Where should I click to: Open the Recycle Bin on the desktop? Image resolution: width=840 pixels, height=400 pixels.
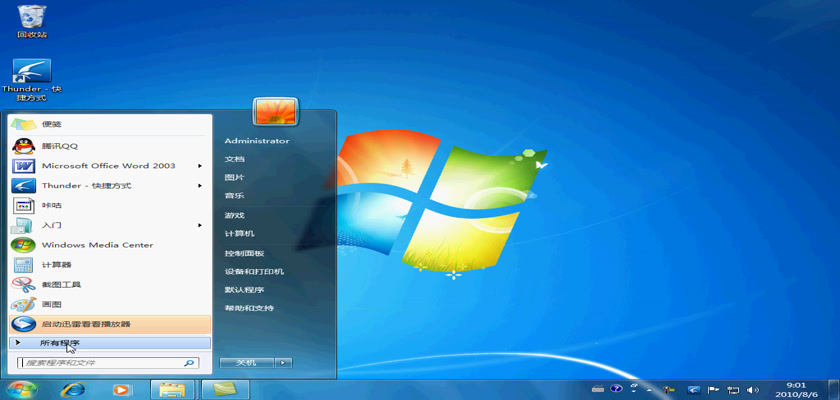[x=31, y=20]
